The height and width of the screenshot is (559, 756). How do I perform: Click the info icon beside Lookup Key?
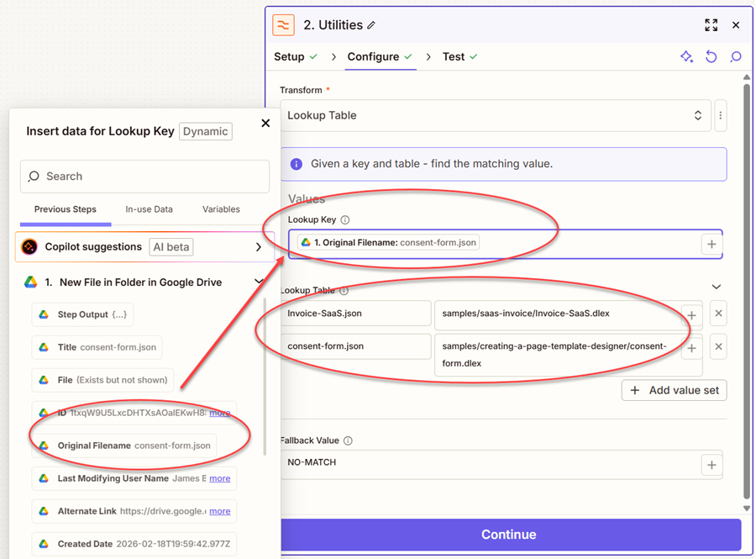pyautogui.click(x=345, y=220)
